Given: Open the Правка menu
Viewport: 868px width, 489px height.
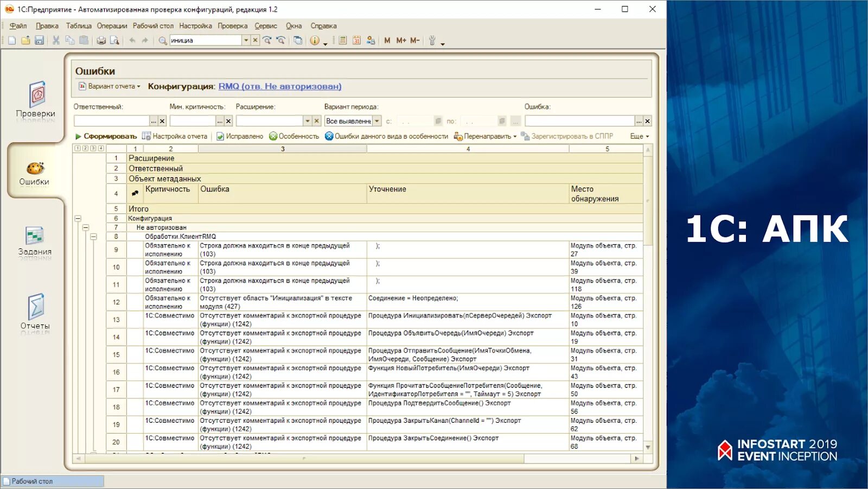Looking at the screenshot, I should click(47, 26).
